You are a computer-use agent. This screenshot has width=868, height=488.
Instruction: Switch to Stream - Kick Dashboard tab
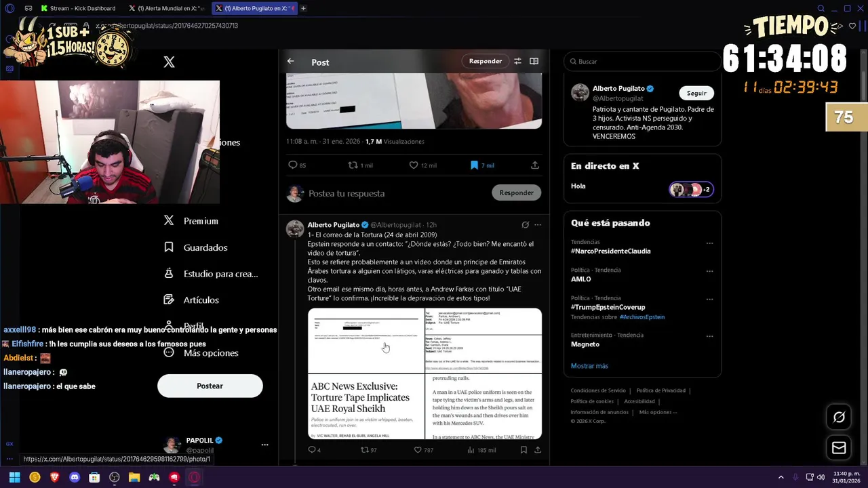point(79,8)
